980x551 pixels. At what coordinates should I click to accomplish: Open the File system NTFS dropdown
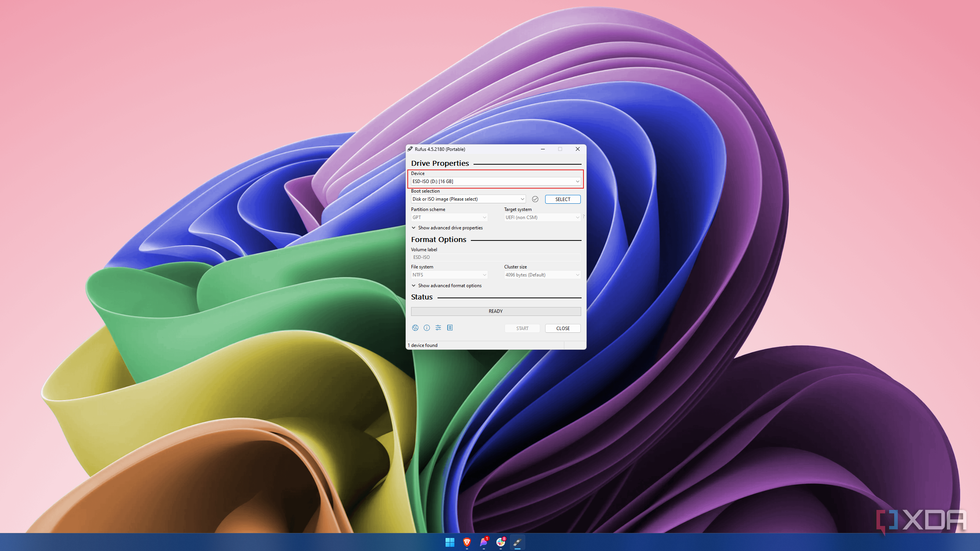[449, 275]
